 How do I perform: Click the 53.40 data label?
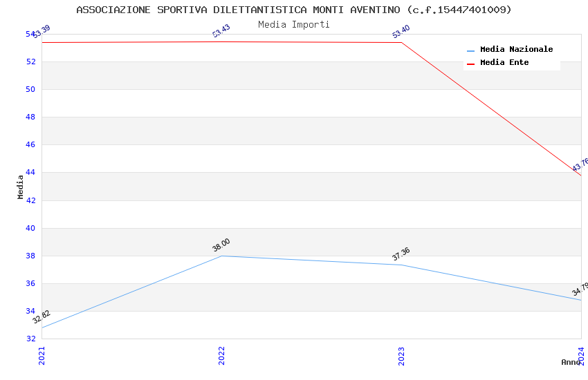click(401, 31)
